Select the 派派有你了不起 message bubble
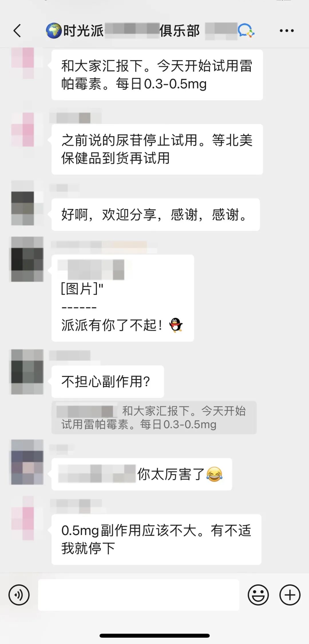The height and width of the screenshot is (644, 309). 123,298
